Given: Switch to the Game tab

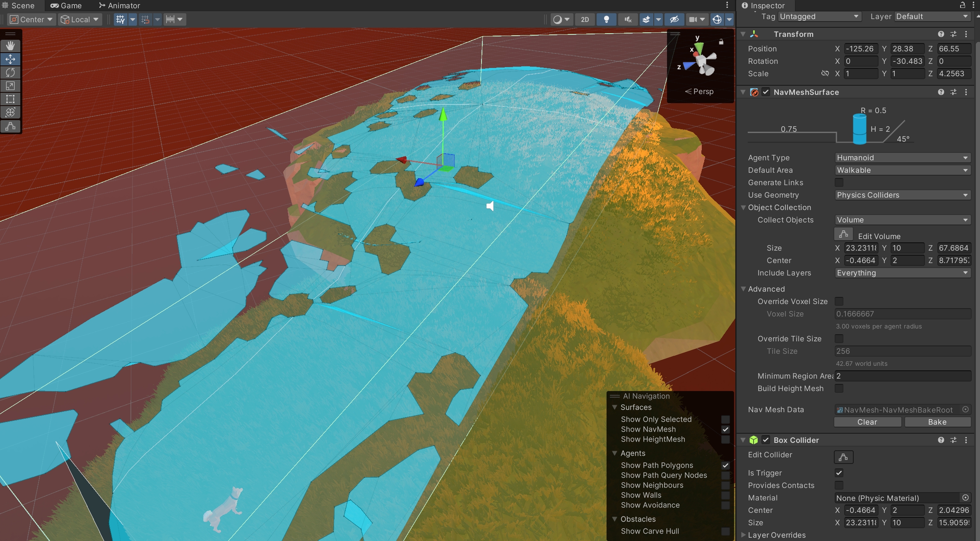Looking at the screenshot, I should 66,6.
